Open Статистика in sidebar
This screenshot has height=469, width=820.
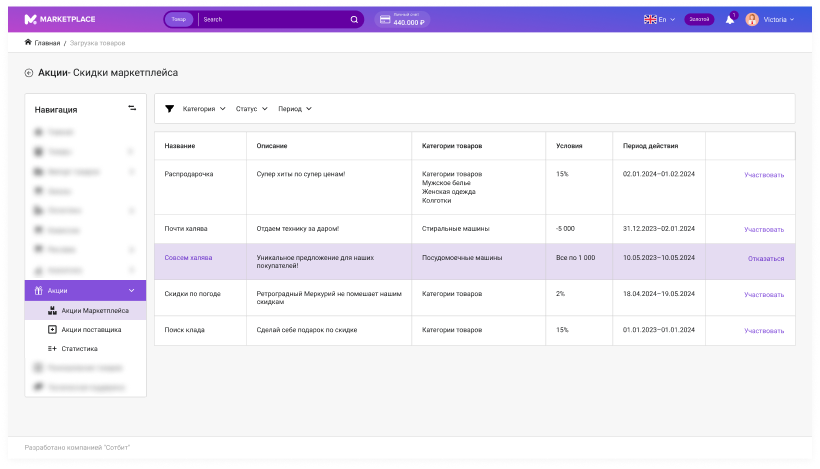pyautogui.click(x=80, y=349)
